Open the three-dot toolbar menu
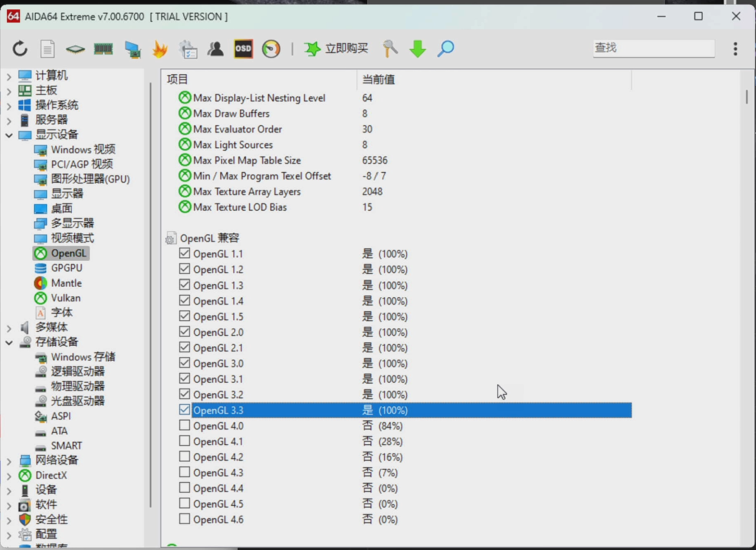Screen dimensions: 756x550 735,49
